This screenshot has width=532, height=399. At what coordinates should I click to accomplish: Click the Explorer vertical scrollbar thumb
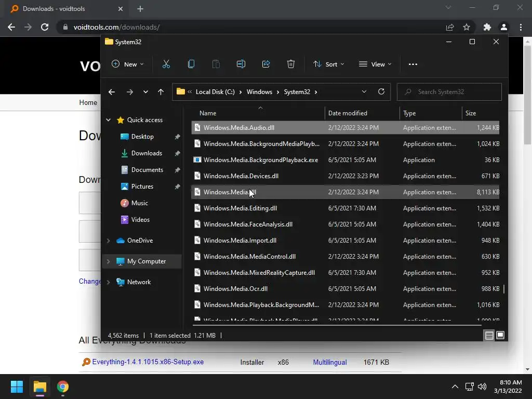pos(504,289)
